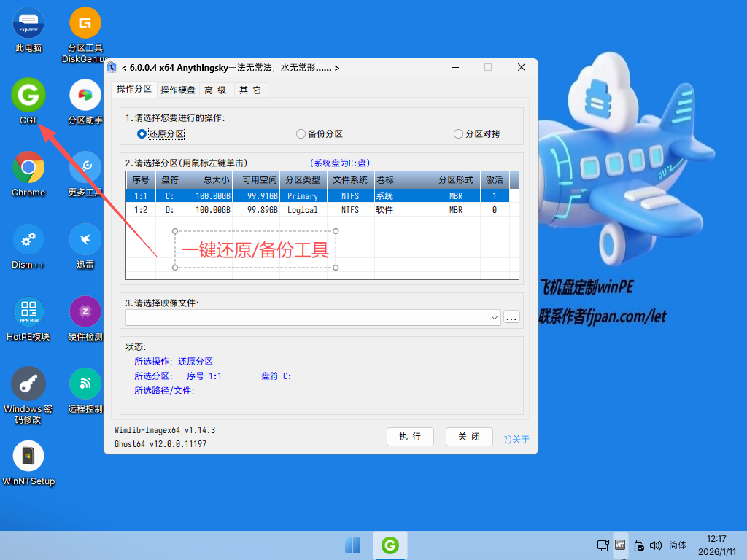The image size is (747, 560).
Task: Launch WinNTSetup installer
Action: [x=28, y=454]
